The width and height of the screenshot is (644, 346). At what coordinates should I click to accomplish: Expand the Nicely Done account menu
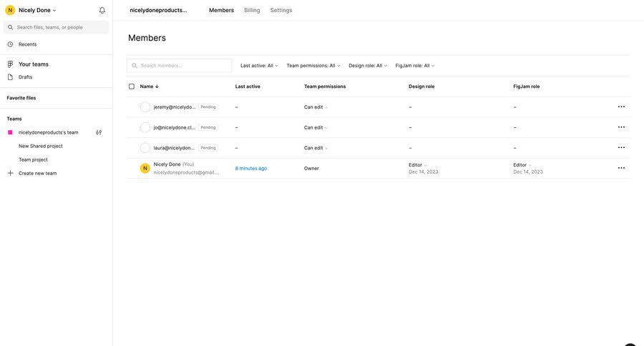coord(37,10)
